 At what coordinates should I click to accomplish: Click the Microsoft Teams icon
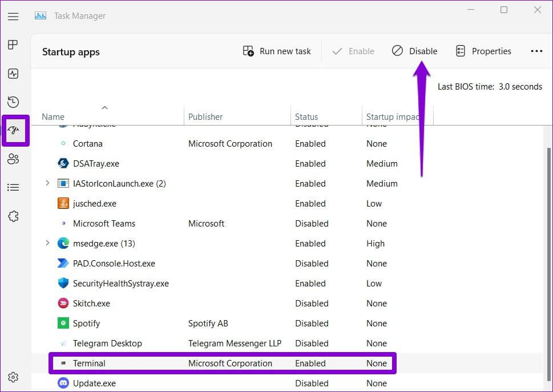tap(63, 223)
